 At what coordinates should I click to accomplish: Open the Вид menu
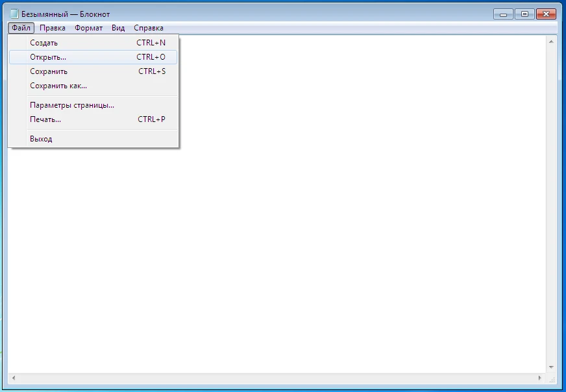tap(118, 28)
